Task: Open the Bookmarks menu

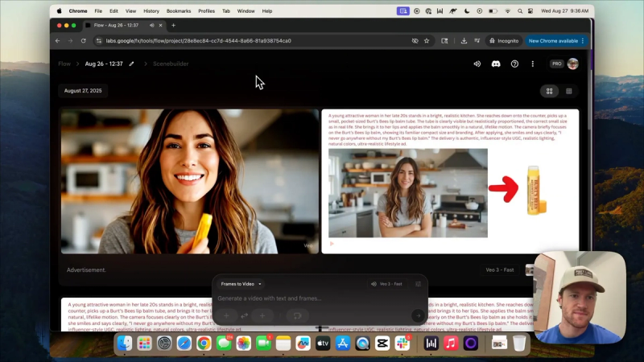Action: pyautogui.click(x=179, y=11)
